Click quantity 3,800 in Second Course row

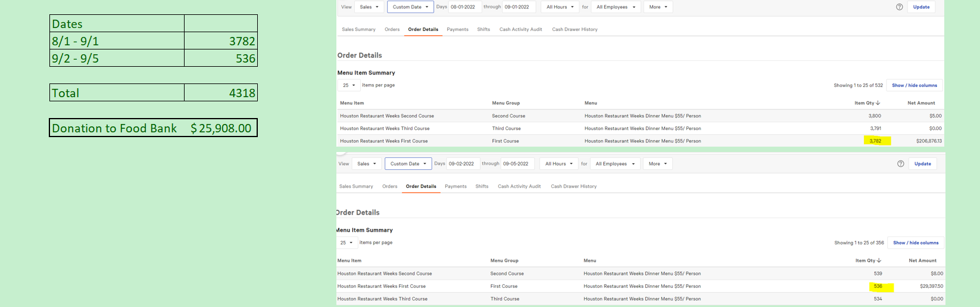[875, 116]
